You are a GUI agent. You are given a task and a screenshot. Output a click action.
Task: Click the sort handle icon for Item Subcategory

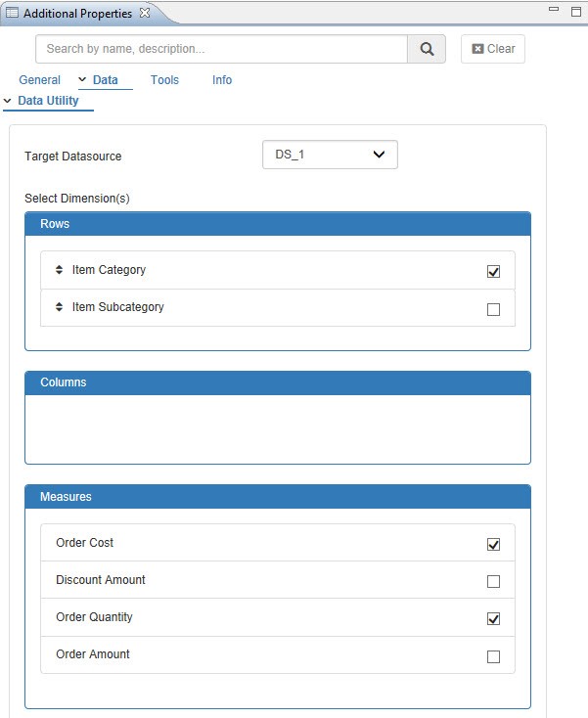59,307
